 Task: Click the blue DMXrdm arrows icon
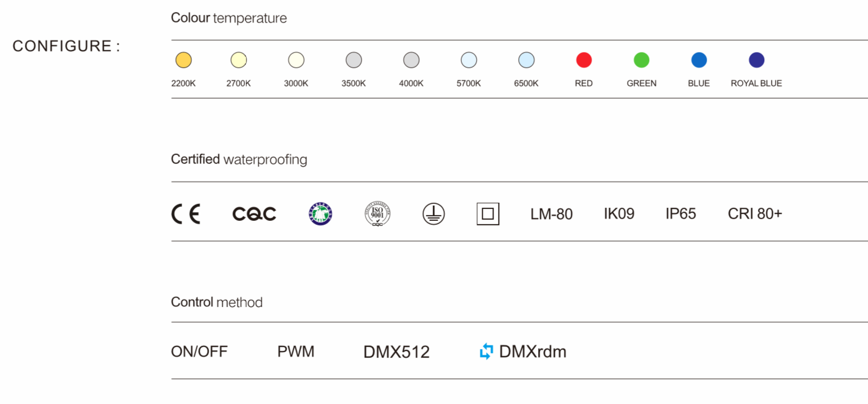coord(486,352)
